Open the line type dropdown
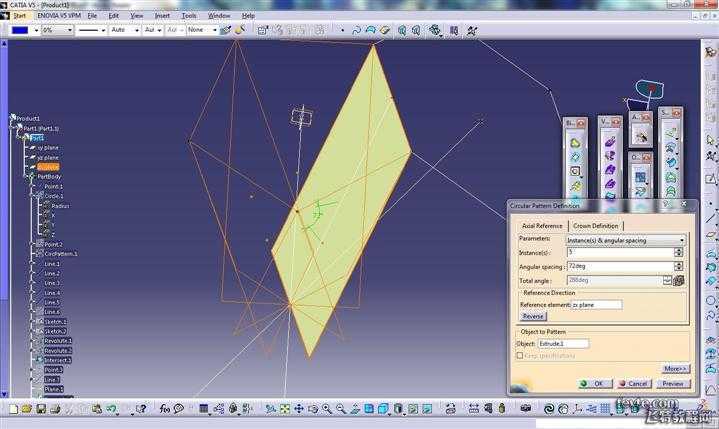719x429 pixels. [x=103, y=30]
